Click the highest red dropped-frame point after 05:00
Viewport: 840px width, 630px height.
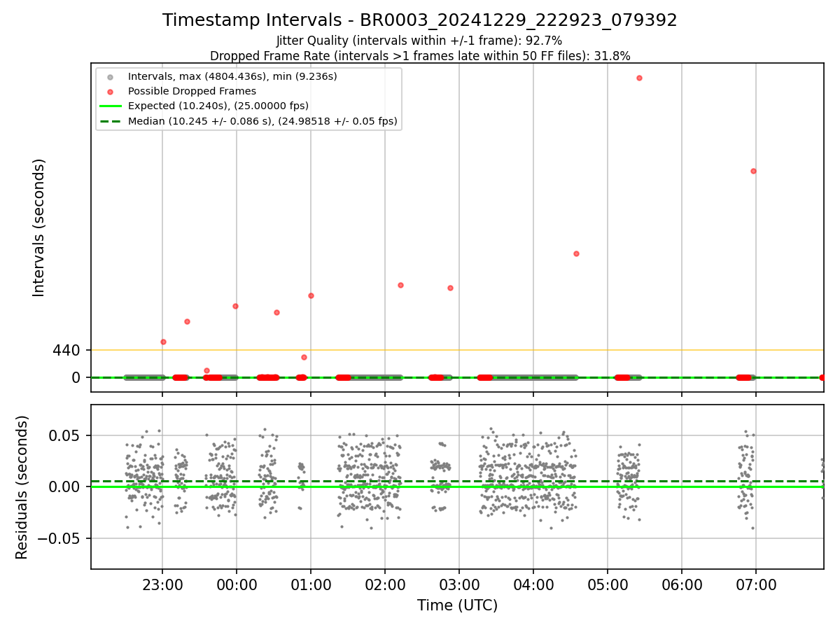pos(639,78)
